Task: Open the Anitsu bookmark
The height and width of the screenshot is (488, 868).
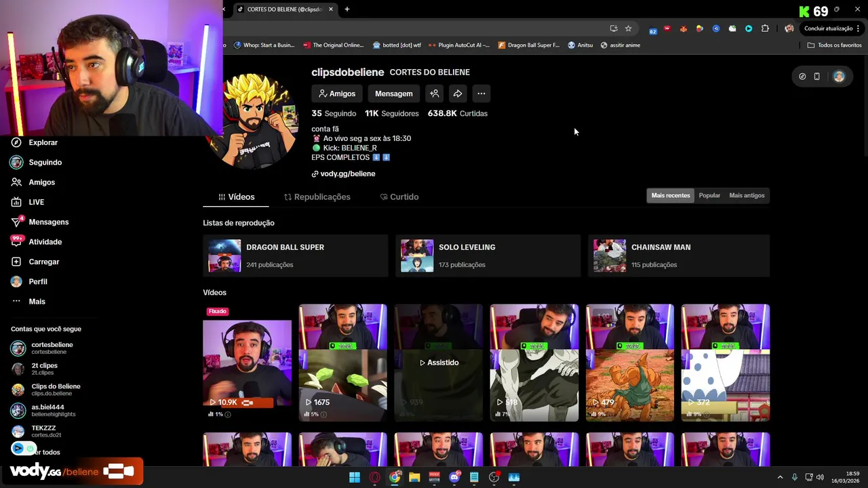Action: pos(580,45)
